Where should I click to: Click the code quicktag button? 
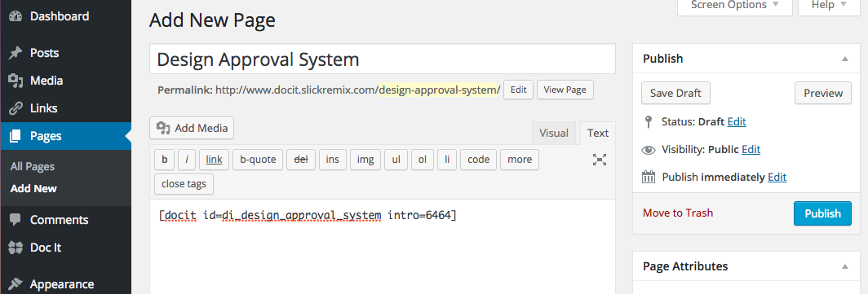[478, 160]
